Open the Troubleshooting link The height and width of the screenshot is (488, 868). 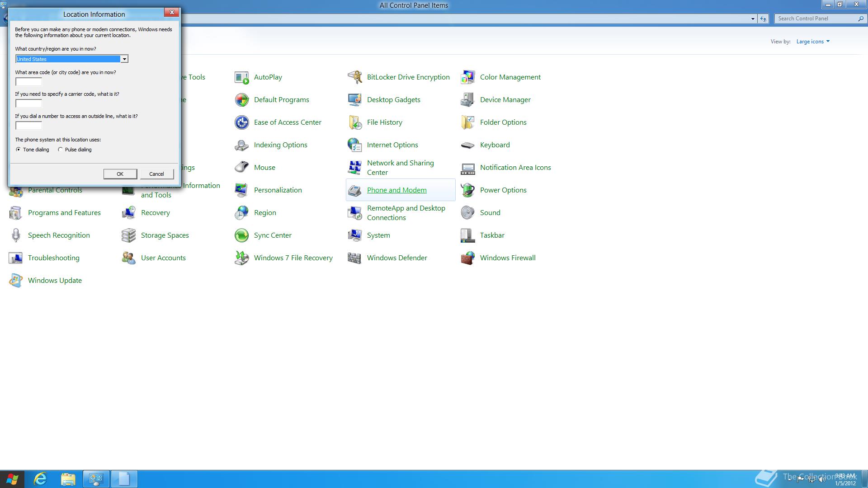tap(54, 258)
